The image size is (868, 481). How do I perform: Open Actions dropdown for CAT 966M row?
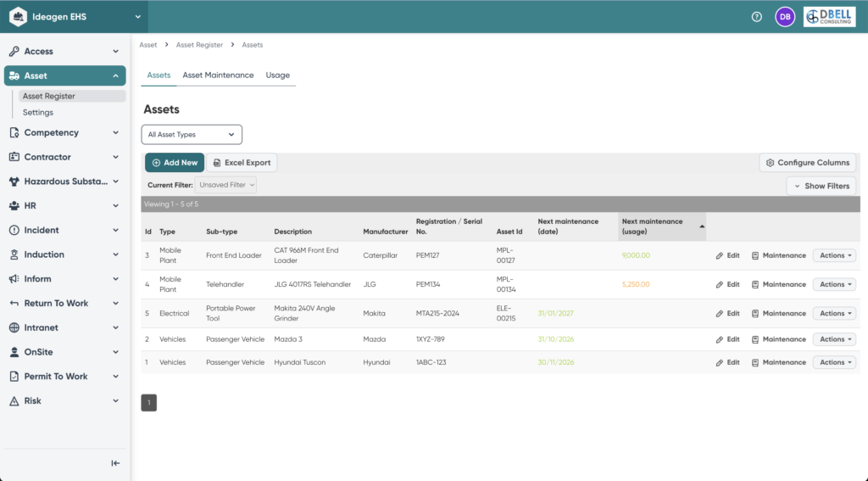(x=834, y=255)
